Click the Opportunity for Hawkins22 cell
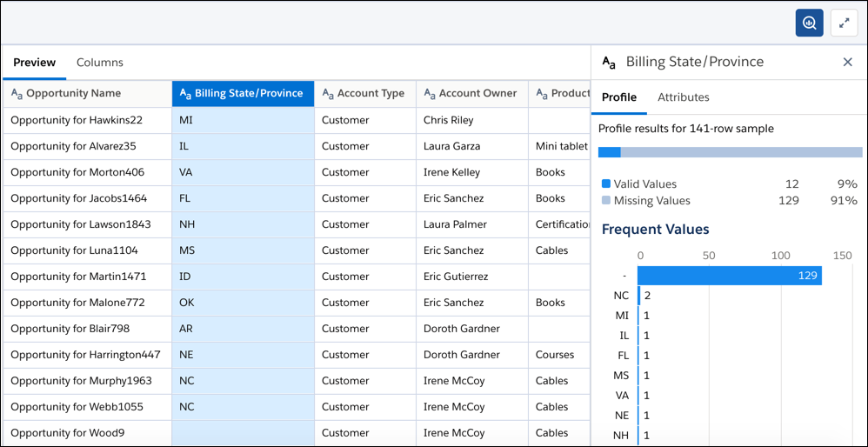This screenshot has height=447, width=868. [x=77, y=120]
